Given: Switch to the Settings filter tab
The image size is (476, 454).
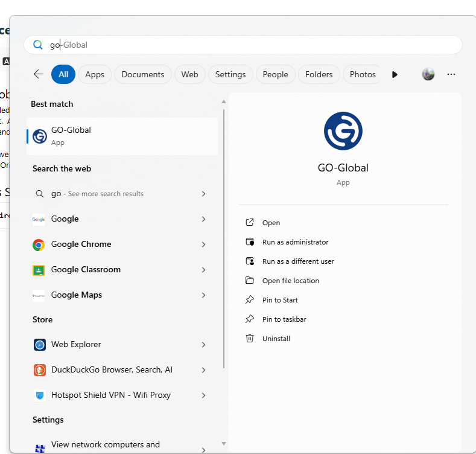Looking at the screenshot, I should [230, 74].
